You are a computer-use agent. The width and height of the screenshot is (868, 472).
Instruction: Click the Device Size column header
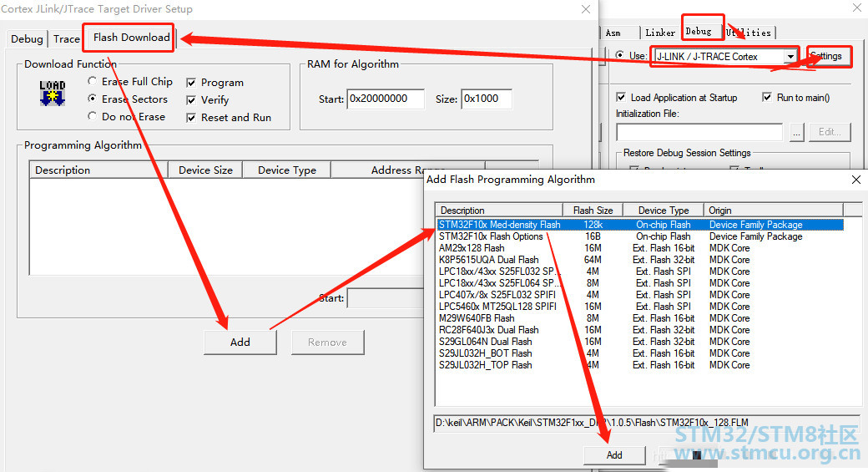click(205, 170)
